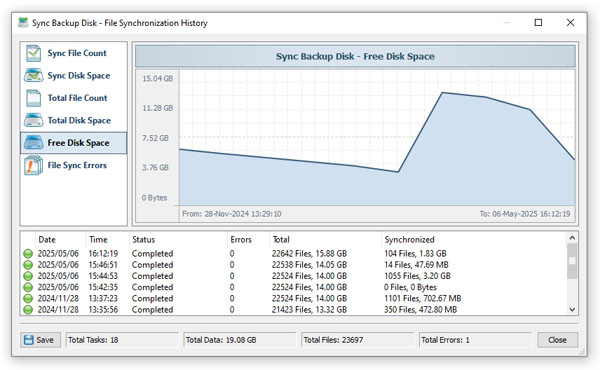Click green status icon for 13:35:56 row

28,310
